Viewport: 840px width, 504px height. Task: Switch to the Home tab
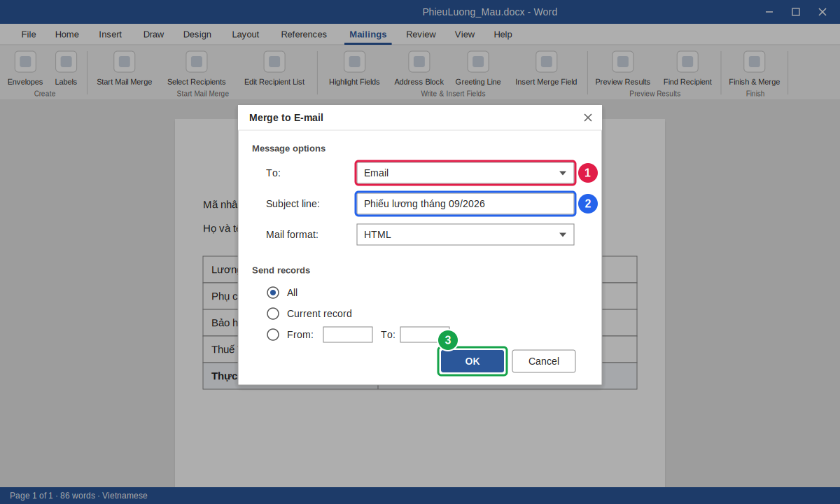coord(67,34)
